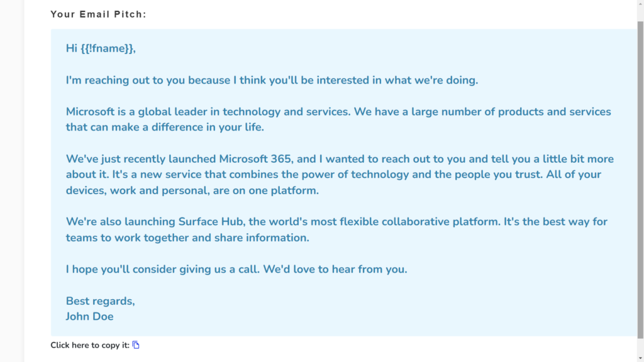The height and width of the screenshot is (362, 644).
Task: Click the "Microsoft is a global leader" paragraph
Action: pos(338,119)
